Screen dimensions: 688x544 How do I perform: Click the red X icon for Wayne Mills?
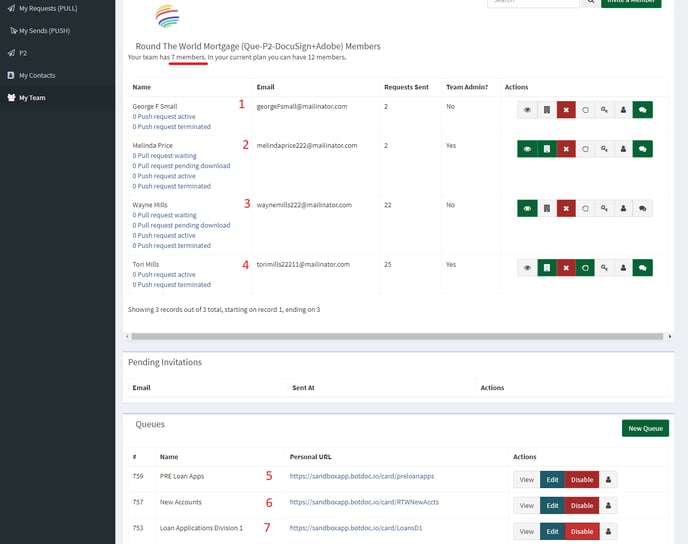point(566,208)
